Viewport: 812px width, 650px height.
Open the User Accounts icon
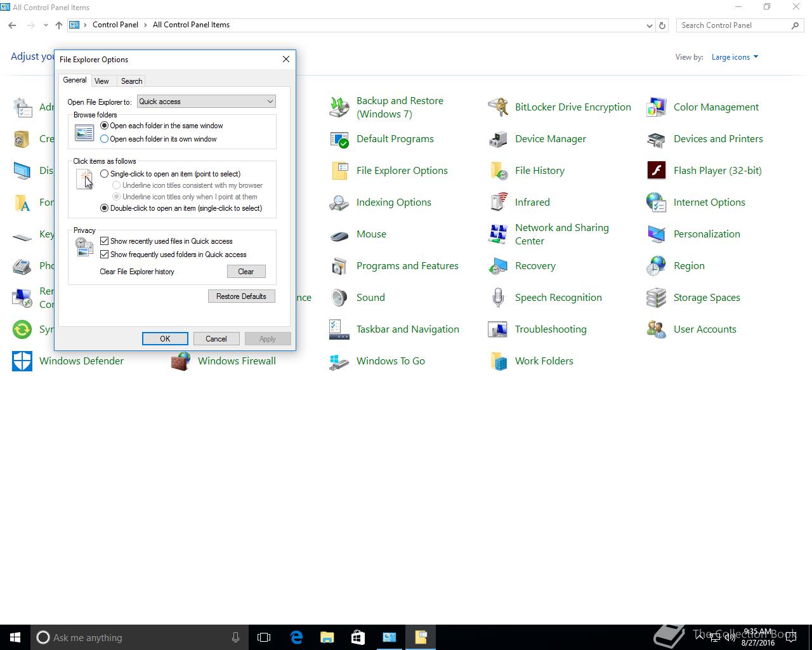coord(657,329)
